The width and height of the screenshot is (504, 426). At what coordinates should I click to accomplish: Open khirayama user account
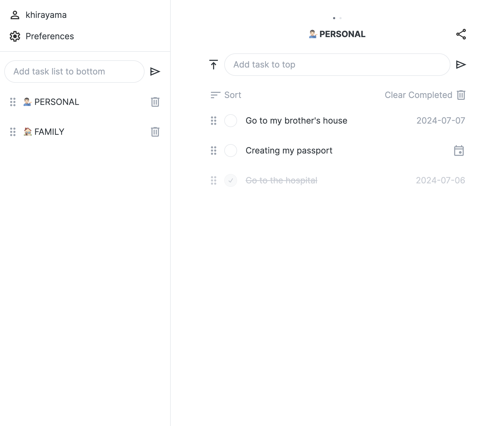coord(38,15)
